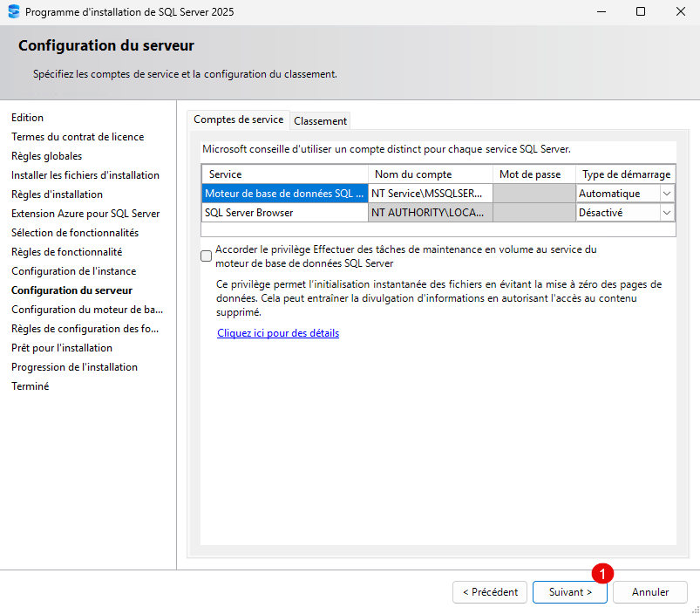Image resolution: width=700 pixels, height=614 pixels.
Task: Select Configuration du moteur de ba... step
Action: (87, 310)
